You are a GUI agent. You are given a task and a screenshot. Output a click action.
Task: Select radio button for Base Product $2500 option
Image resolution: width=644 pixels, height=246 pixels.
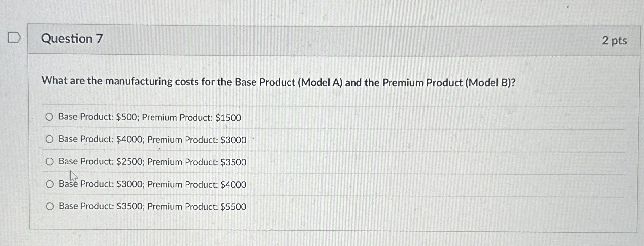click(50, 161)
